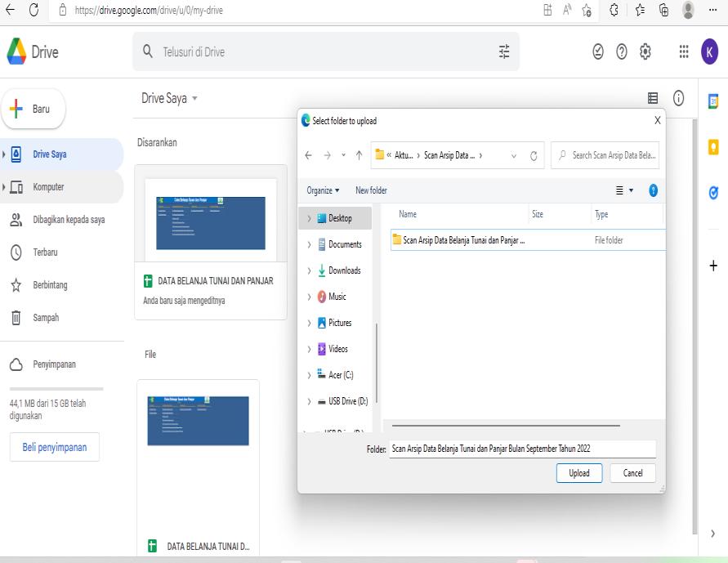728x563 pixels.
Task: Open recent locations dropdown arrow
Action: pyautogui.click(x=343, y=155)
